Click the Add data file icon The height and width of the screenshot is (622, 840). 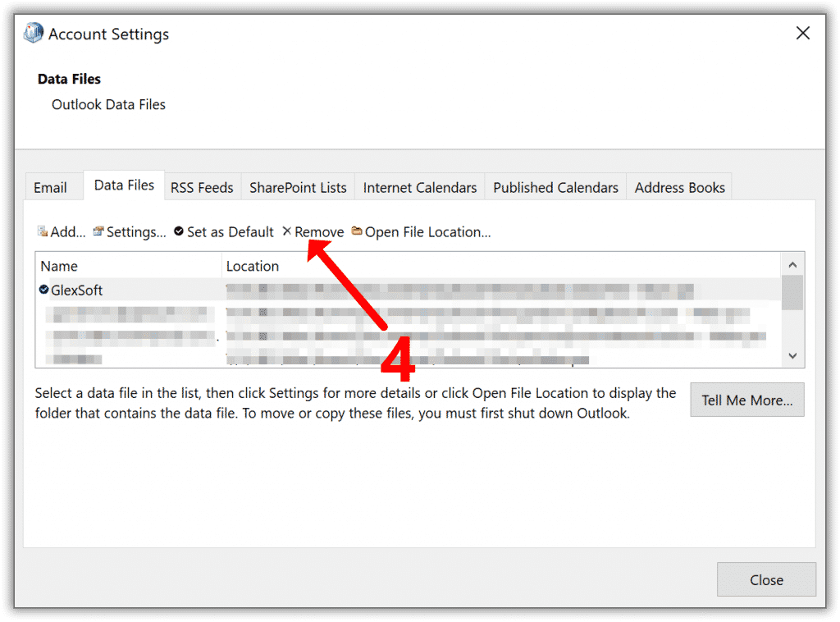click(x=42, y=232)
